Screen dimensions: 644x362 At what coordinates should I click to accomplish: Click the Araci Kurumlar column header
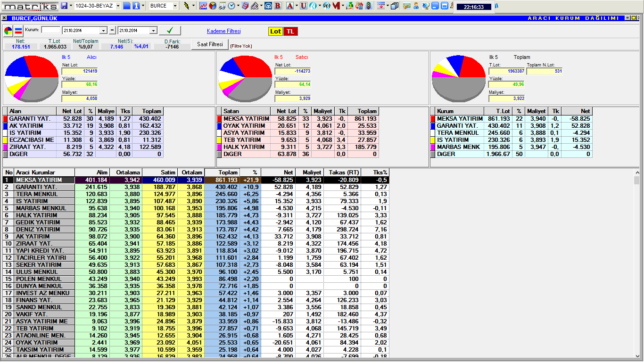click(x=44, y=173)
